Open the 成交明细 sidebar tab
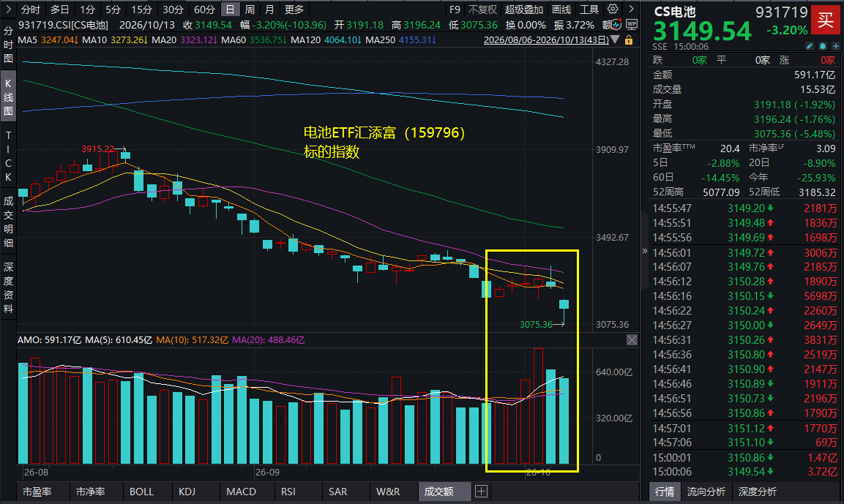 click(8, 222)
